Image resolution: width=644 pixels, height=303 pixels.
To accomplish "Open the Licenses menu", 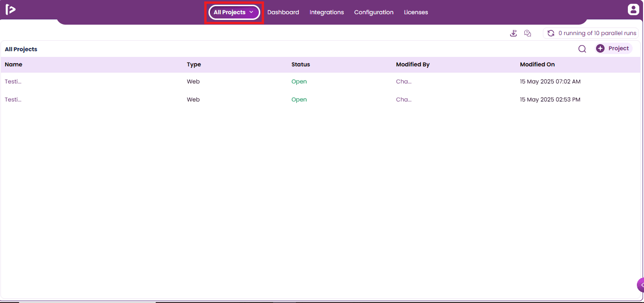I will coord(416,12).
